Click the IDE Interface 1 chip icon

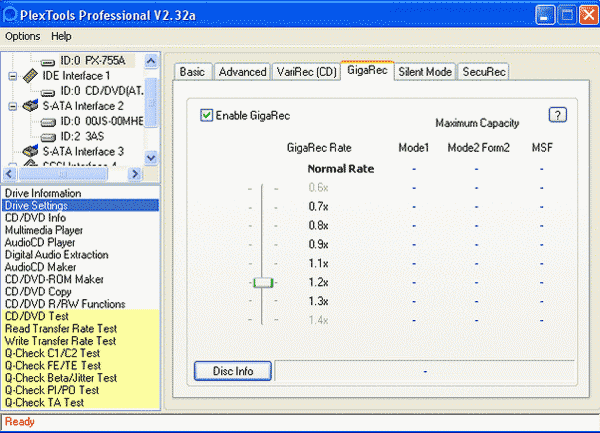[x=30, y=76]
